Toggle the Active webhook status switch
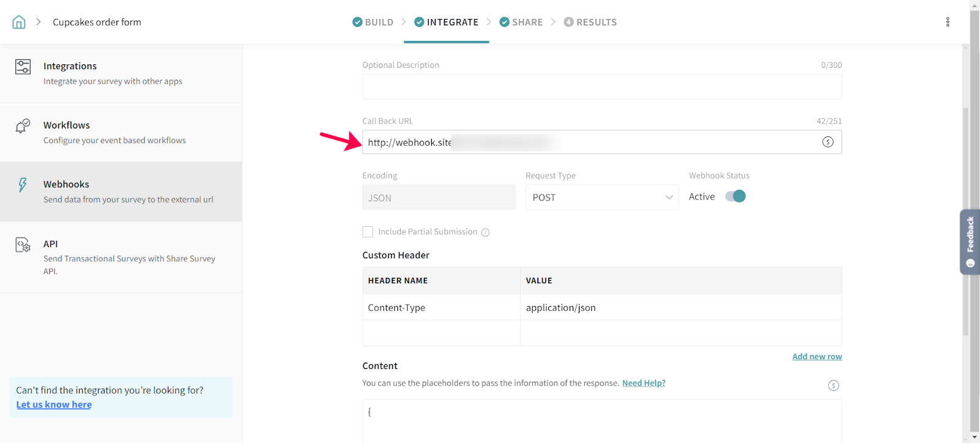 pyautogui.click(x=735, y=196)
